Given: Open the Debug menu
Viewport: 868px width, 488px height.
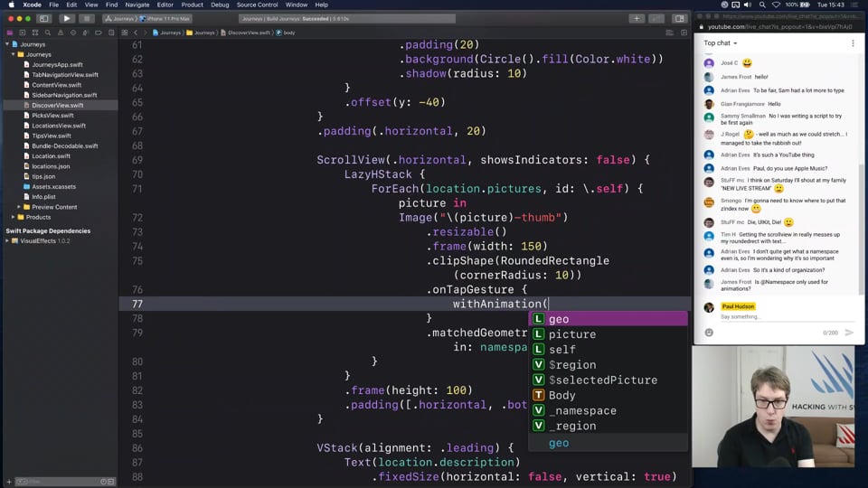Looking at the screenshot, I should (220, 5).
